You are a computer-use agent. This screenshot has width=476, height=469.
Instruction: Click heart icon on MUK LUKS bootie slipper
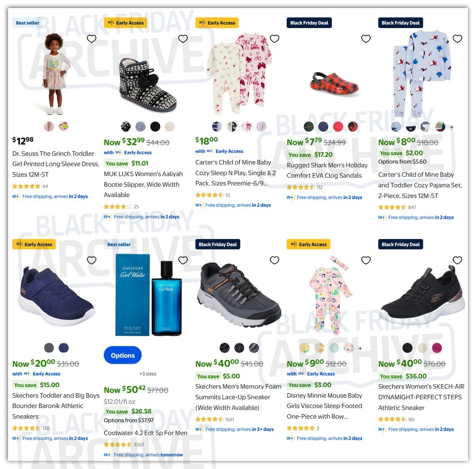tap(183, 38)
